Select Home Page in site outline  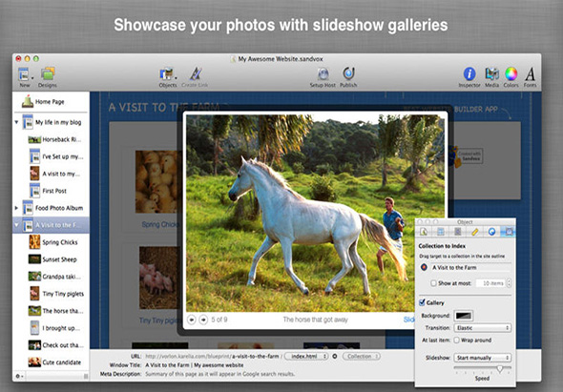[50, 102]
